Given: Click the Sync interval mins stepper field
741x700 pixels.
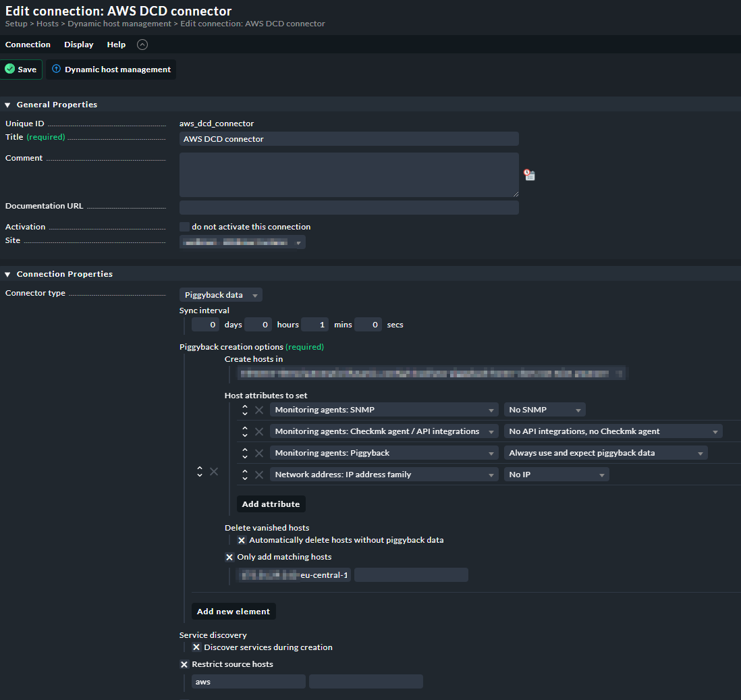Looking at the screenshot, I should (x=314, y=325).
